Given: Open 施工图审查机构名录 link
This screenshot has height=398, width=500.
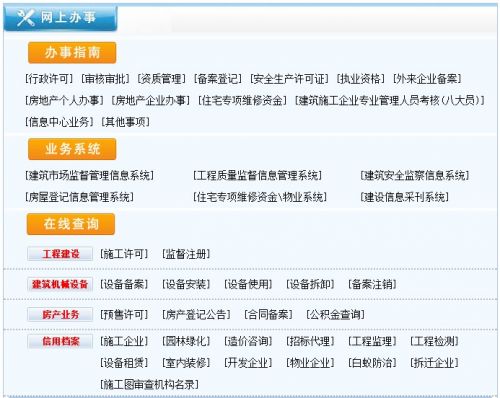Looking at the screenshot, I should 150,385.
